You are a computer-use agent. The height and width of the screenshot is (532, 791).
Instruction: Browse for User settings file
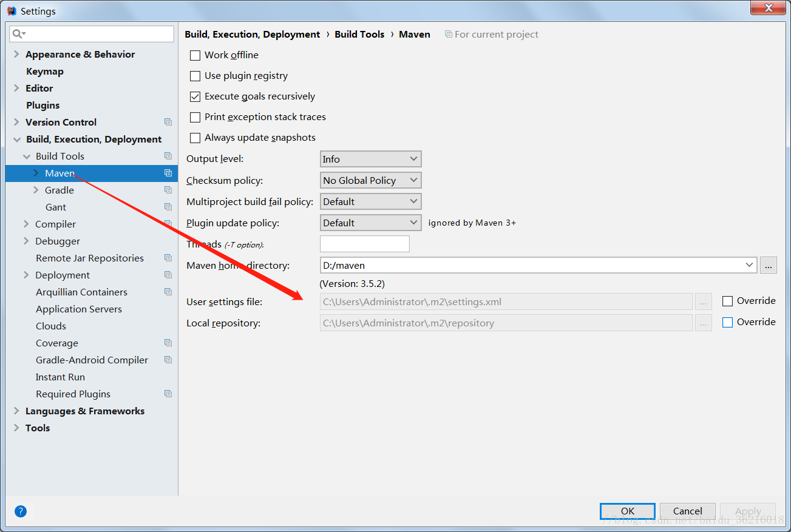point(704,301)
